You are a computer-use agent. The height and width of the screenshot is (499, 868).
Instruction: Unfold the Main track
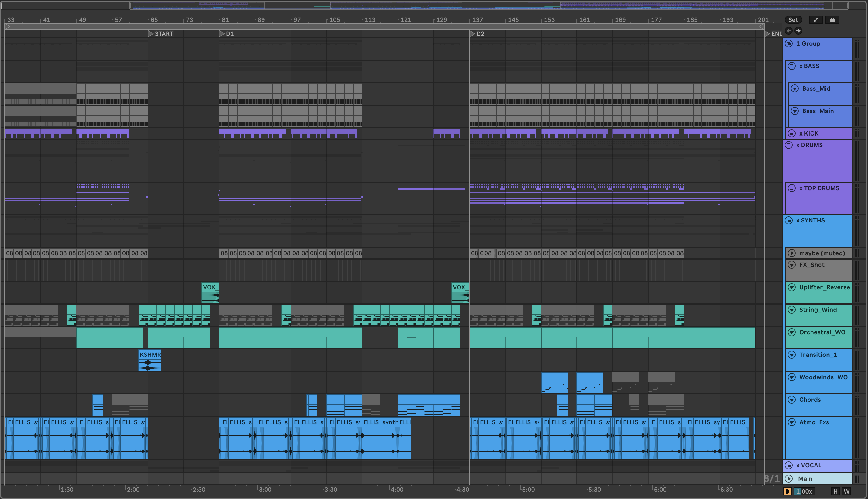(788, 478)
